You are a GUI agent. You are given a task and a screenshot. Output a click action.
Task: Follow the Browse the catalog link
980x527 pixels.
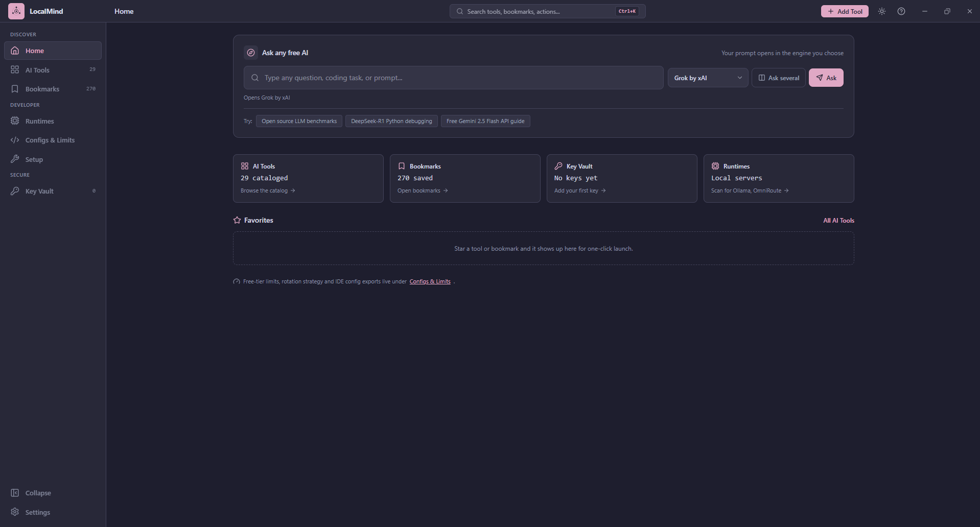point(268,190)
